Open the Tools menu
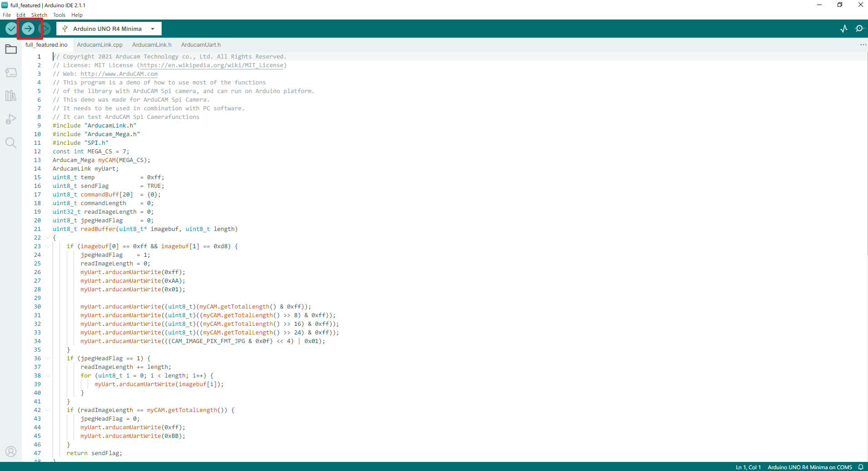This screenshot has width=868, height=471. (x=60, y=15)
